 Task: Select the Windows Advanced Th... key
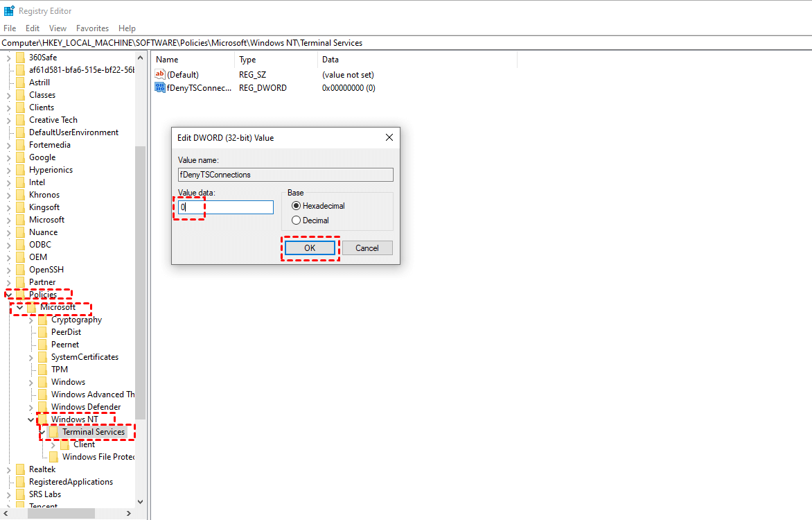click(x=93, y=395)
